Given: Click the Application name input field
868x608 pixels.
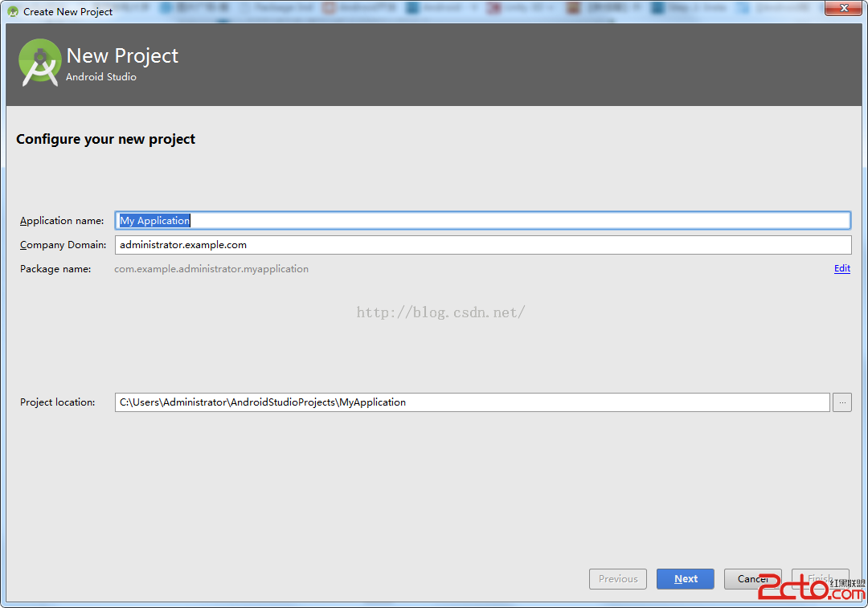Looking at the screenshot, I should pos(482,221).
